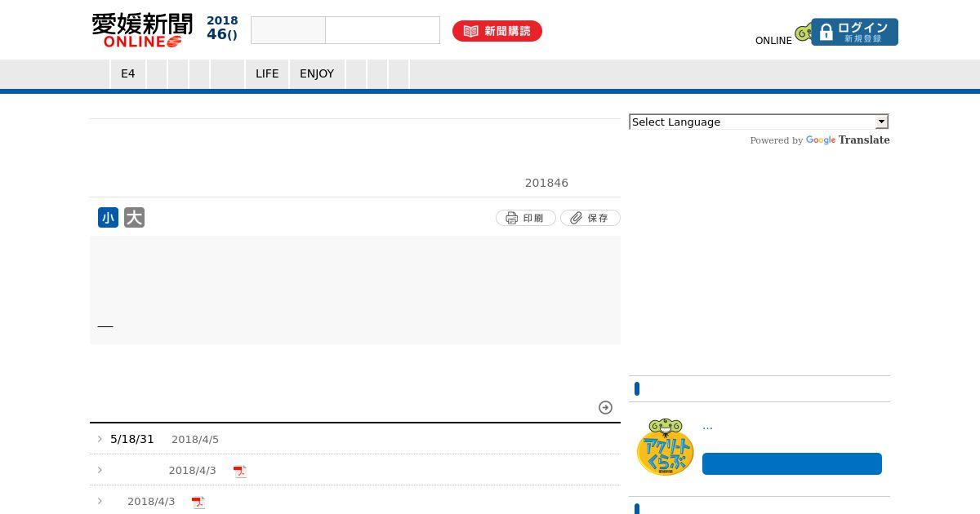Open PDF icon beside the second 2018/4/3 entry
Screen dimensions: 980x514
pyautogui.click(x=198, y=502)
